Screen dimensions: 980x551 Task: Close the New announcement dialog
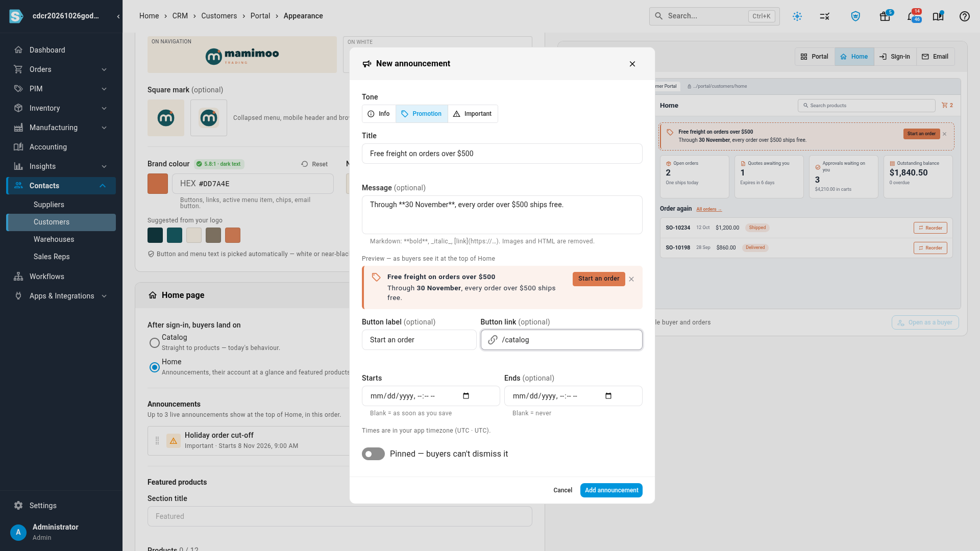pyautogui.click(x=632, y=64)
